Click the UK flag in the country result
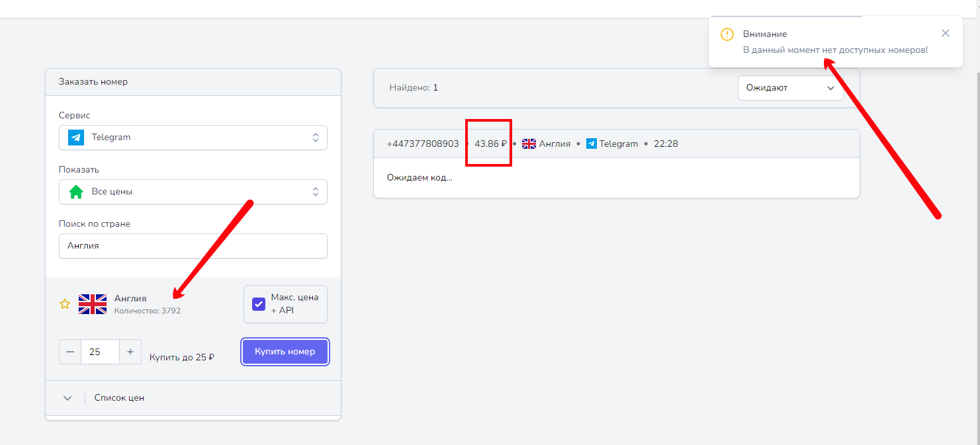 click(93, 304)
